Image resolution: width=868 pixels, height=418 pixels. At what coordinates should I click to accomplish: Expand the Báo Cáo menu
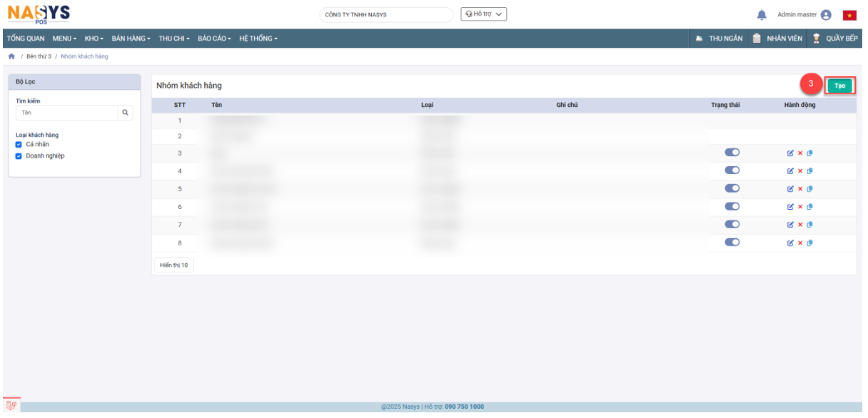pos(214,38)
